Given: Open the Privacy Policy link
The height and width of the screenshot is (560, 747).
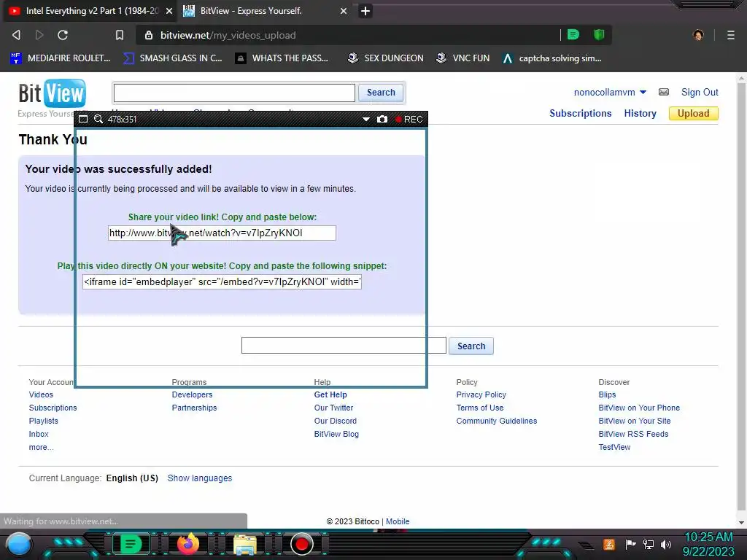Looking at the screenshot, I should coord(481,394).
